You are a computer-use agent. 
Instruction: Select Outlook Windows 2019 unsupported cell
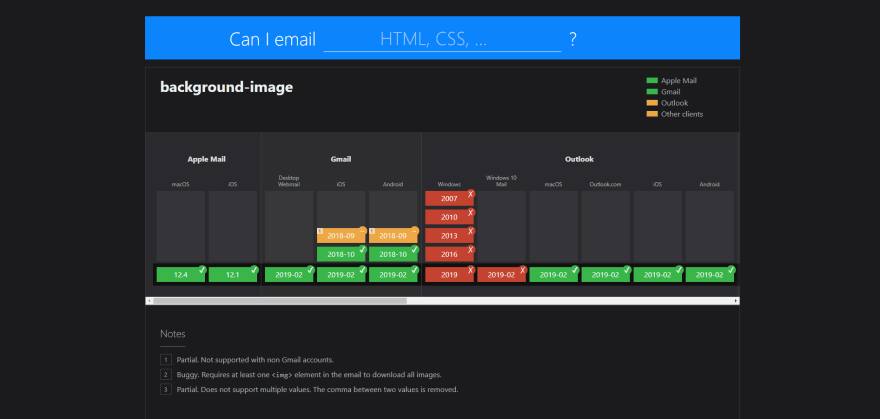click(449, 275)
